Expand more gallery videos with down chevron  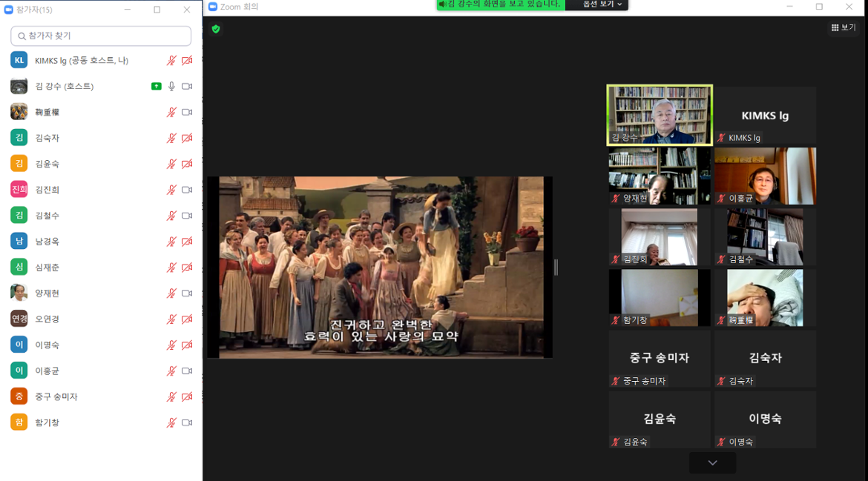(712, 463)
